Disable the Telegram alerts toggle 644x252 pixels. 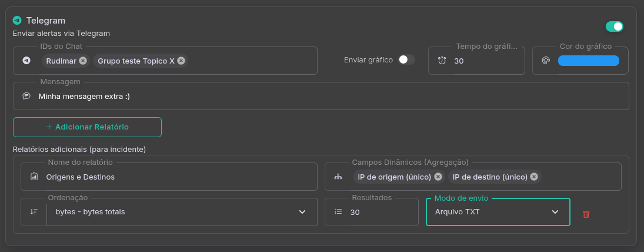click(x=615, y=26)
